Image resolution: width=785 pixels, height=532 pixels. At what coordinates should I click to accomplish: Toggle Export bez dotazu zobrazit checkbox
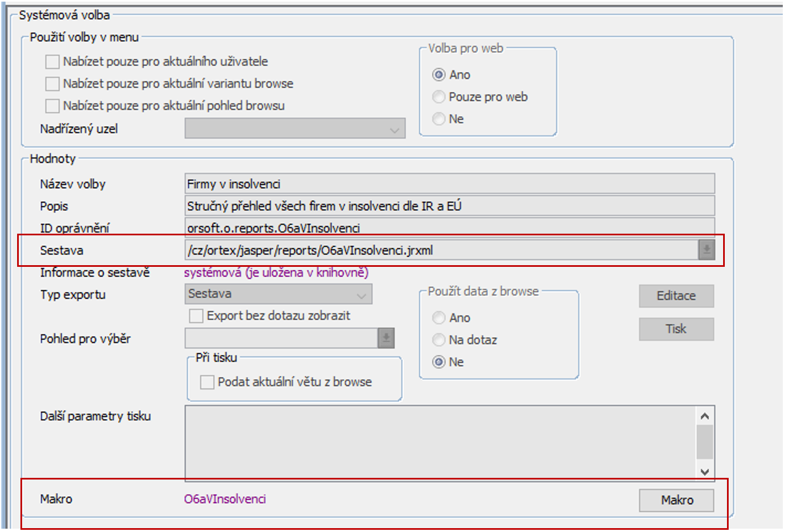196,316
